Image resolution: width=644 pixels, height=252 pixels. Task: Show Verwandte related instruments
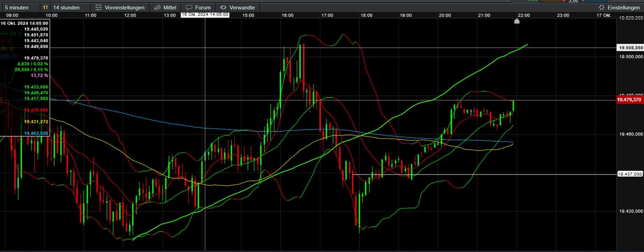coord(238,7)
